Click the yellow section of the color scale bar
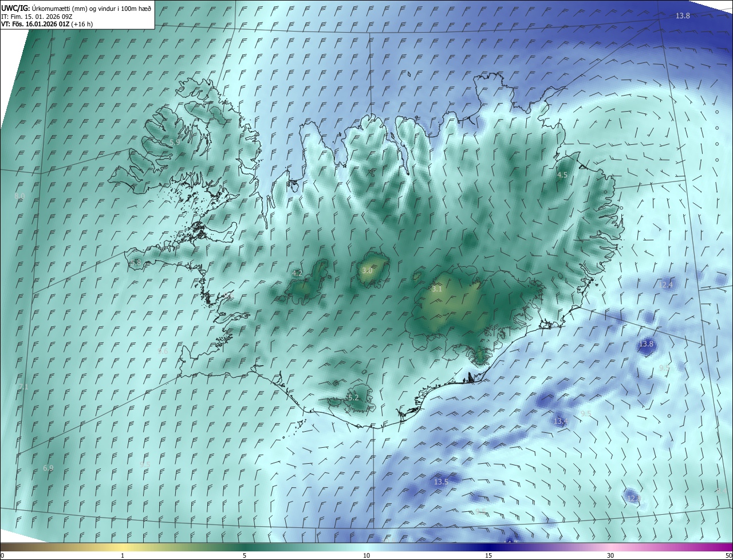This screenshot has width=733, height=560. point(123,547)
